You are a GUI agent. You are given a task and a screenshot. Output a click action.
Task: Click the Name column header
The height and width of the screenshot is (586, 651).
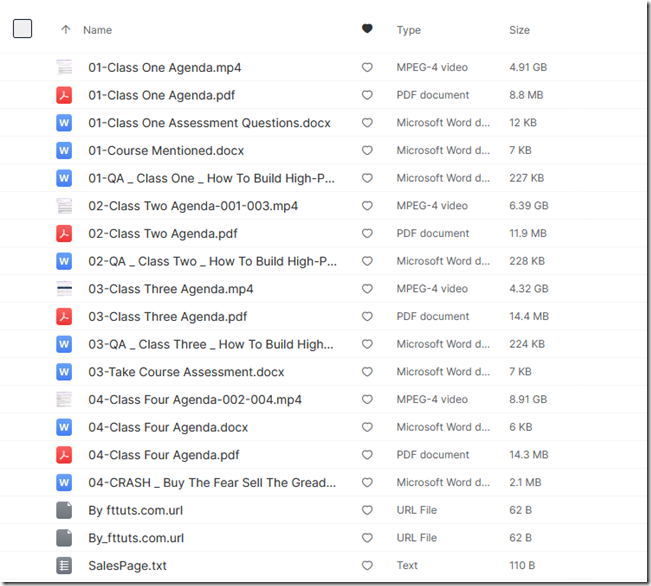coord(97,30)
